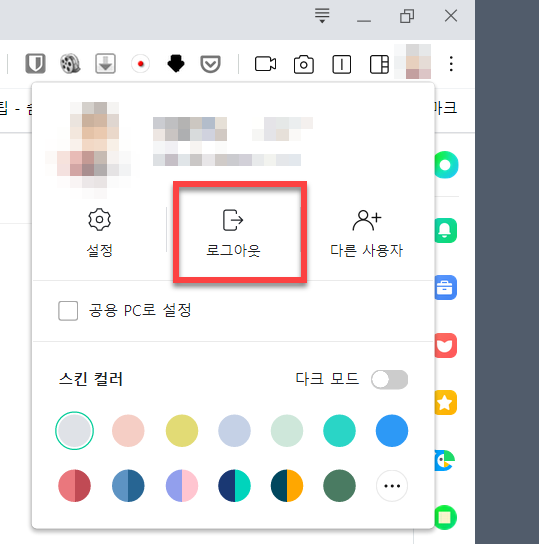Click the Bitwarden shield extension icon
This screenshot has height=544, width=539.
pyautogui.click(x=35, y=63)
